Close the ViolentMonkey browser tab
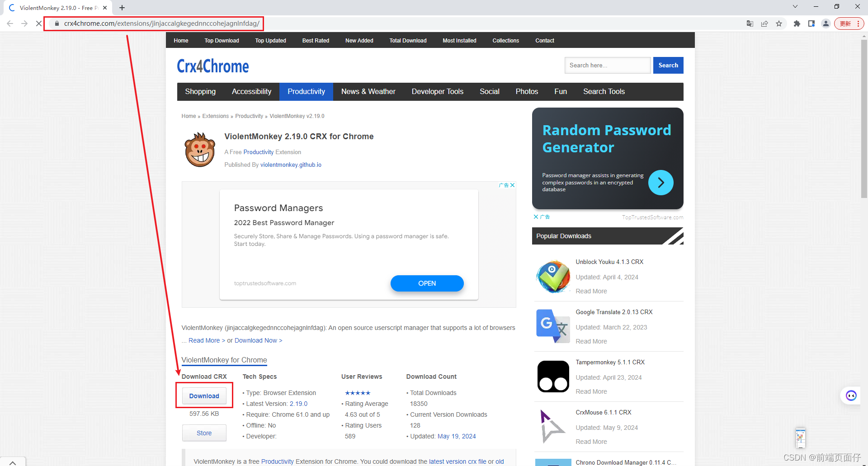The image size is (868, 466). (x=105, y=8)
